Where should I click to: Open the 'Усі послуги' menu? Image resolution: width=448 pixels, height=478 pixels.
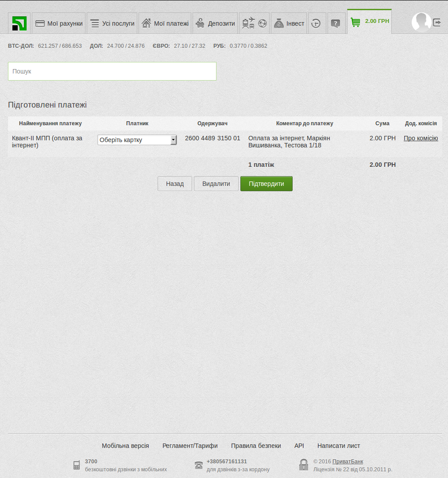pyautogui.click(x=112, y=23)
